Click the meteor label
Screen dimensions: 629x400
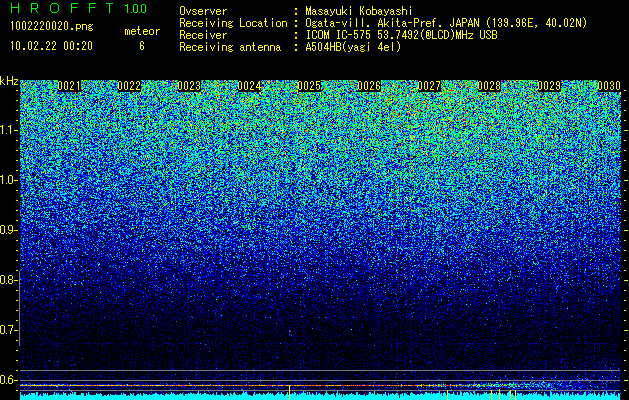[x=142, y=31]
